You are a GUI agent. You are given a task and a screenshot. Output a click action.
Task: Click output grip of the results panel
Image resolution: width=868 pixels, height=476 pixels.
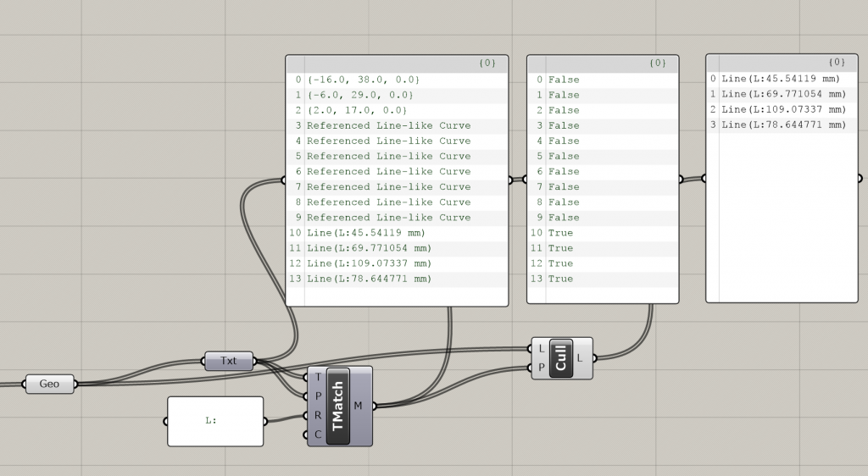860,178
